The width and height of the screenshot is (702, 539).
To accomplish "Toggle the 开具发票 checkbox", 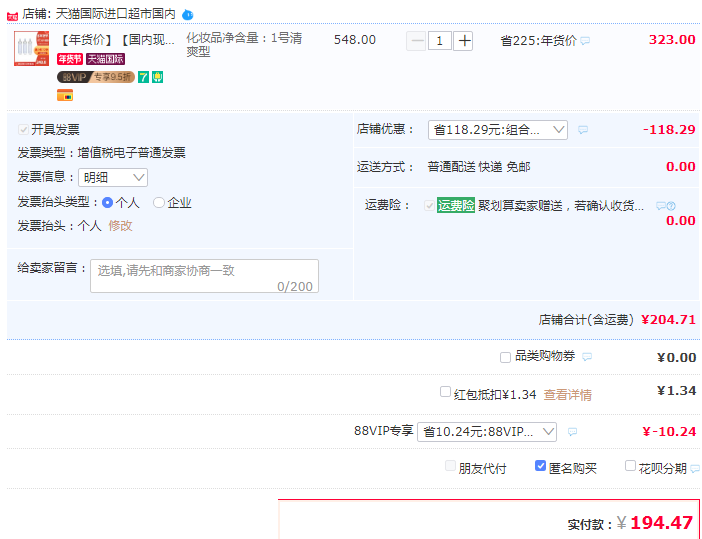I will pyautogui.click(x=23, y=130).
